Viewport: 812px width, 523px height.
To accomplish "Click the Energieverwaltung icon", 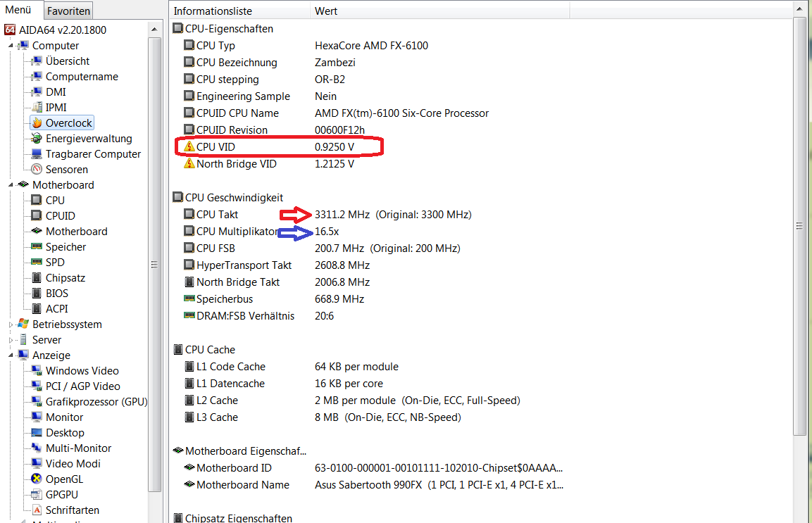I will click(x=37, y=139).
